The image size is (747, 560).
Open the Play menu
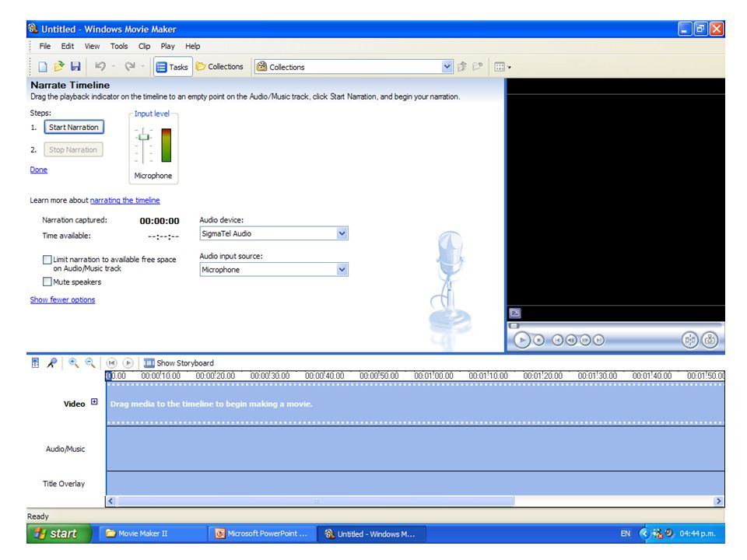(167, 46)
